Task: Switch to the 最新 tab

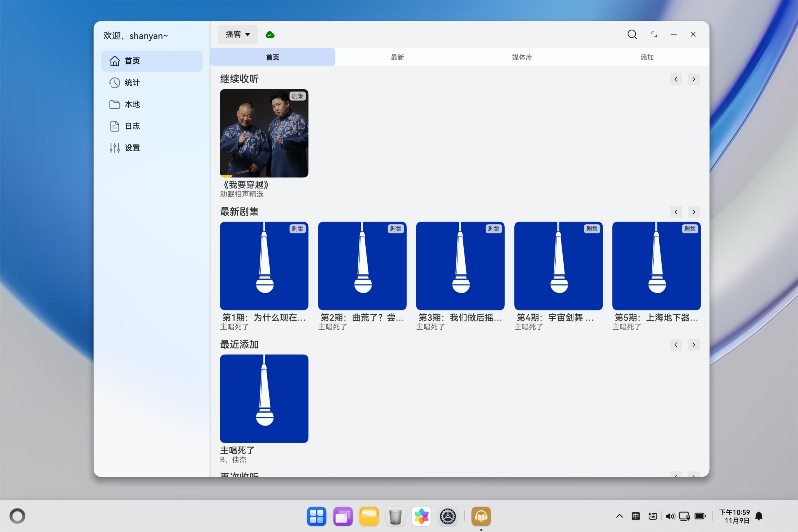Action: click(397, 57)
